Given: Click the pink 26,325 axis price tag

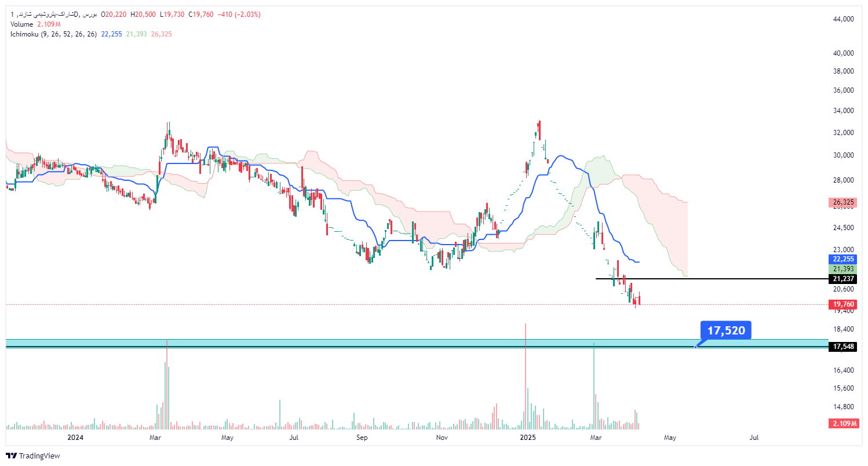Looking at the screenshot, I should pyautogui.click(x=844, y=202).
